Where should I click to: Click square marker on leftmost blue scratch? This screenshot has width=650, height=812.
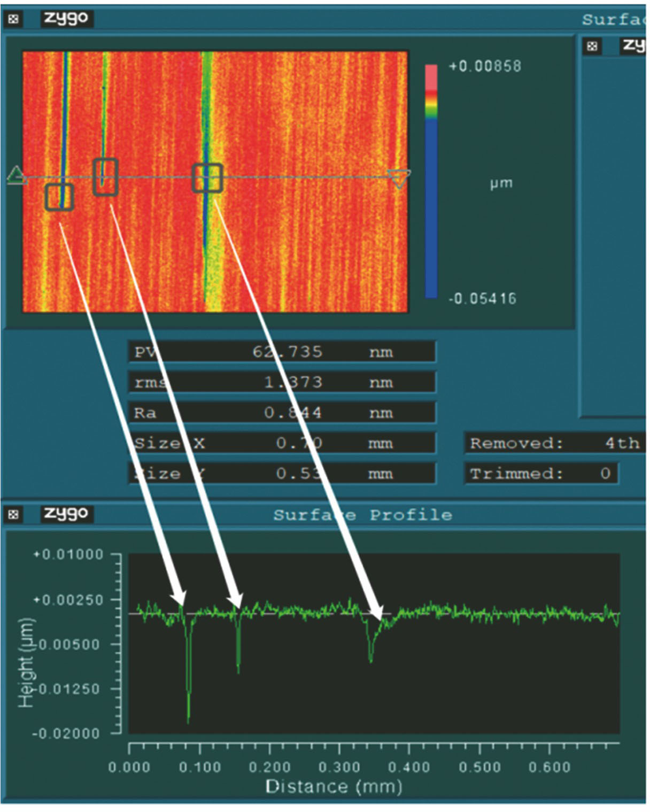click(59, 197)
